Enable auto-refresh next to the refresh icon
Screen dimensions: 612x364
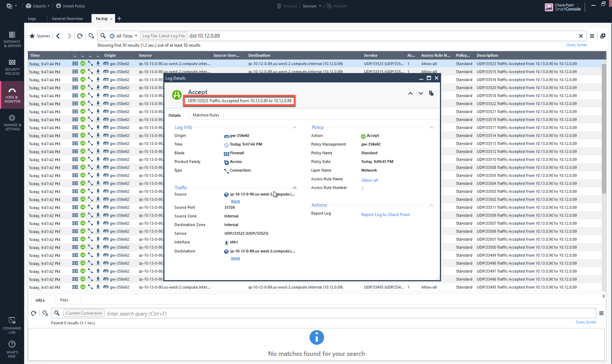[91, 36]
